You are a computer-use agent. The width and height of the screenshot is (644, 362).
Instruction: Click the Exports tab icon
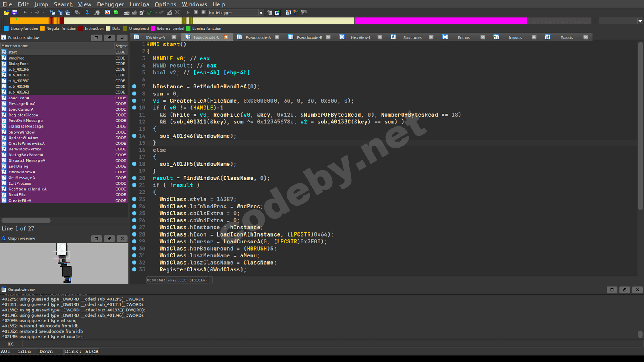coord(548,37)
